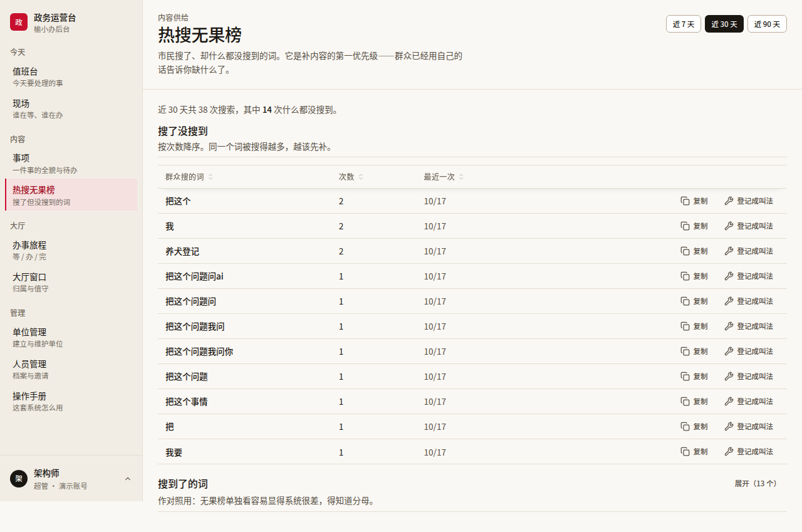
Task: Select the 近 7 天 range
Action: coord(684,24)
